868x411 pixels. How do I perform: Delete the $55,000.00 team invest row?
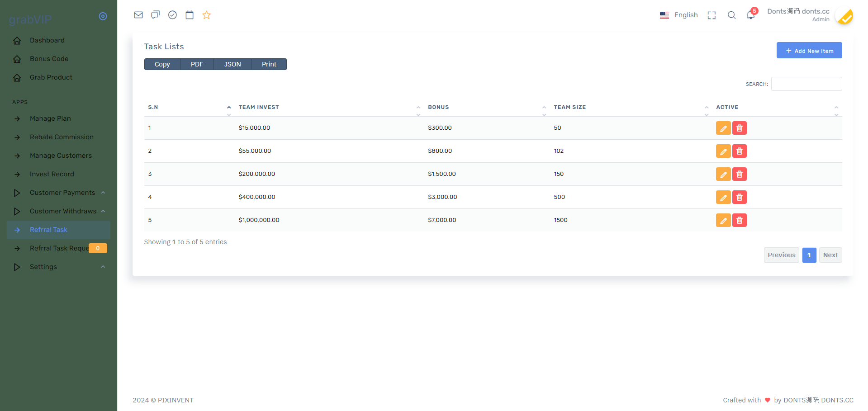pos(740,151)
